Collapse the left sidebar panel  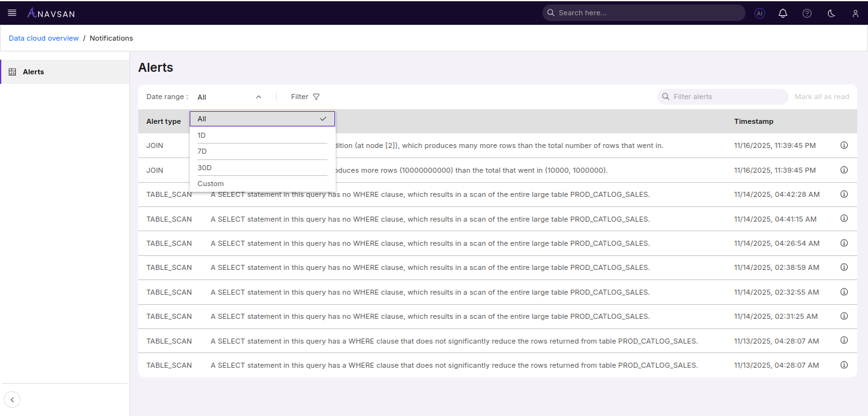coord(12,399)
